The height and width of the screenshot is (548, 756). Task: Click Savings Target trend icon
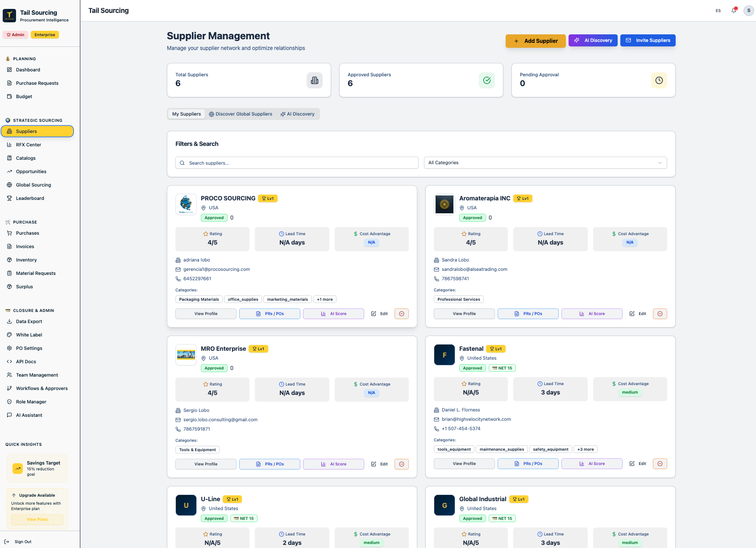17,469
